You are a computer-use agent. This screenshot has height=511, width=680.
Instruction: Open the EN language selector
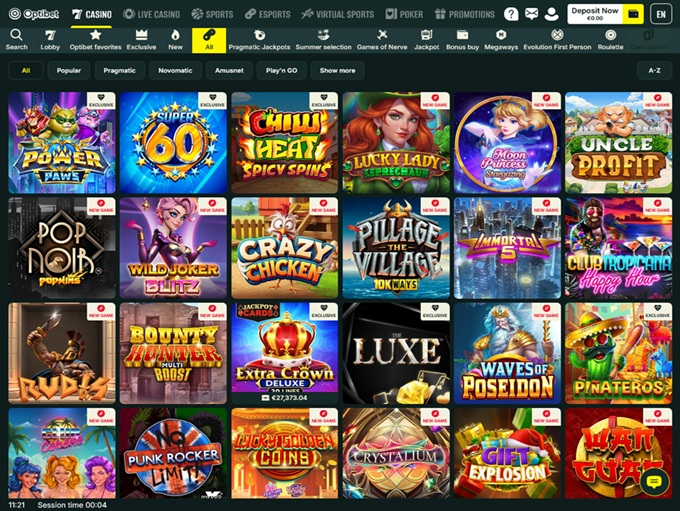pos(660,14)
